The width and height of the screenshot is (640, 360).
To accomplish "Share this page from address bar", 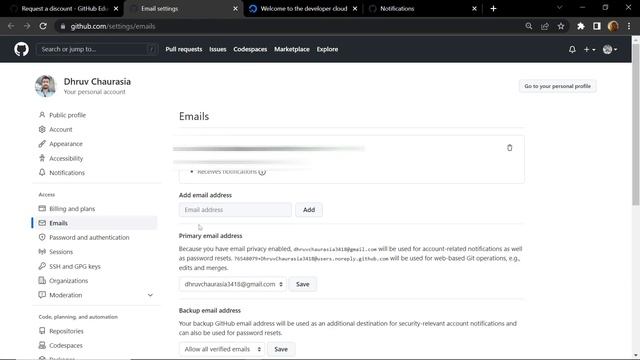I will coord(544,26).
